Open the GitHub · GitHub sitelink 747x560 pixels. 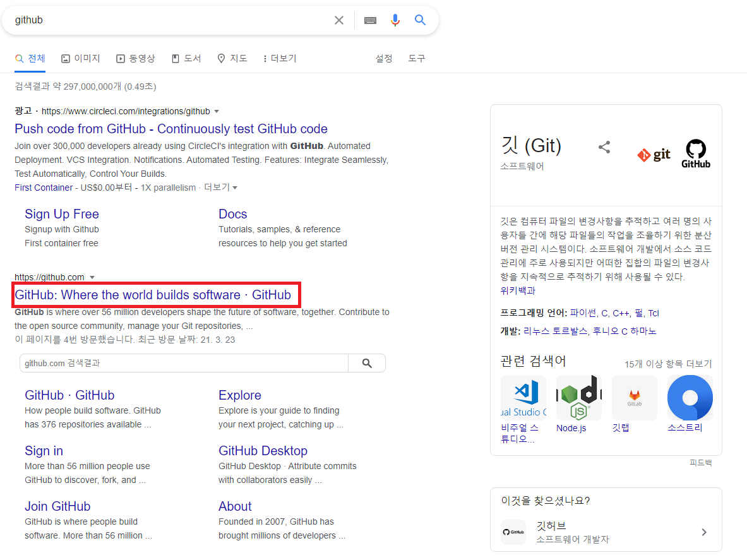coord(69,395)
